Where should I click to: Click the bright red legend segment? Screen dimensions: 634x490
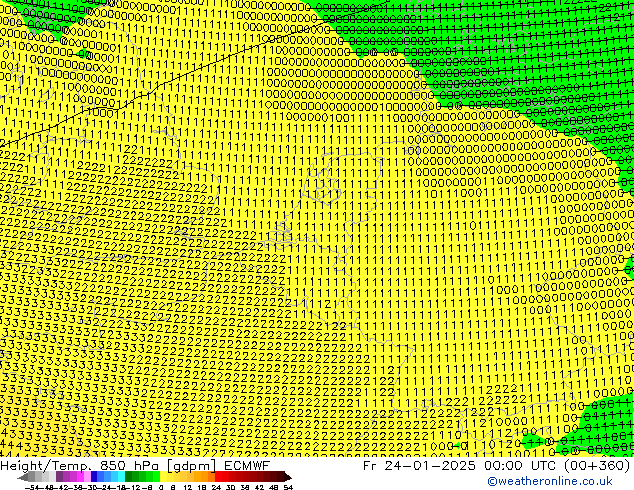click(x=218, y=477)
